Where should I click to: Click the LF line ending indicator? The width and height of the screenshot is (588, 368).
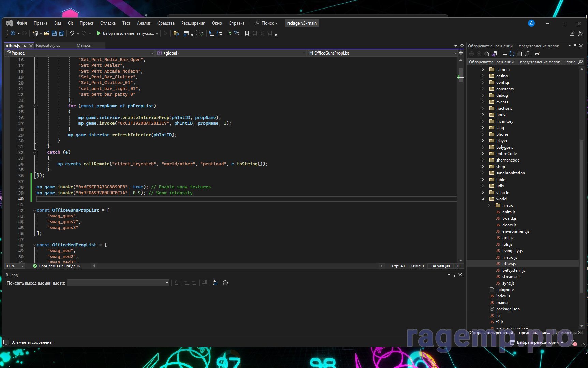[459, 266]
